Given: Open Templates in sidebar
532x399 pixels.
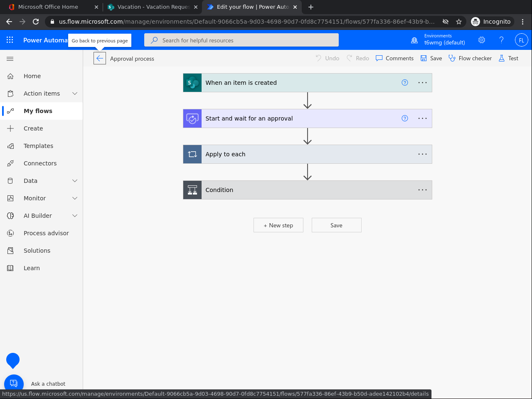Looking at the screenshot, I should click(x=42, y=146).
